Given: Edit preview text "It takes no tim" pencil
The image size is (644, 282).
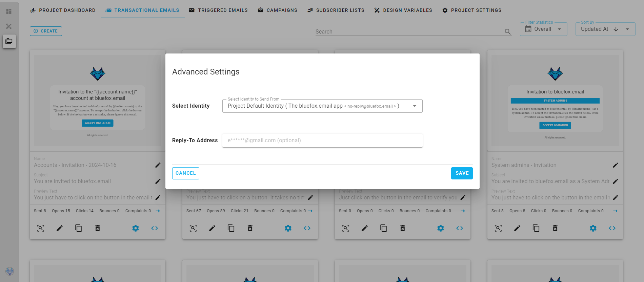Looking at the screenshot, I should (310, 198).
